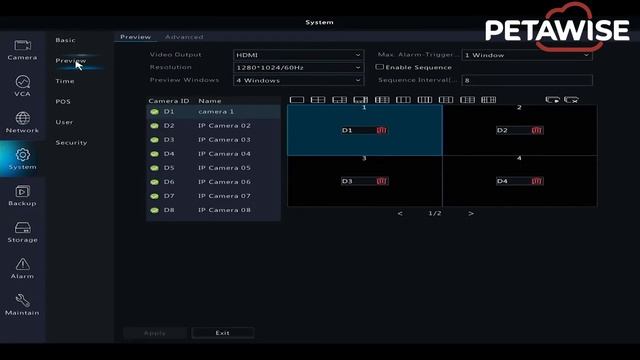Screen dimensions: 640x360
Task: Choose the sixteen-window layout icon at row end
Action: (488, 100)
